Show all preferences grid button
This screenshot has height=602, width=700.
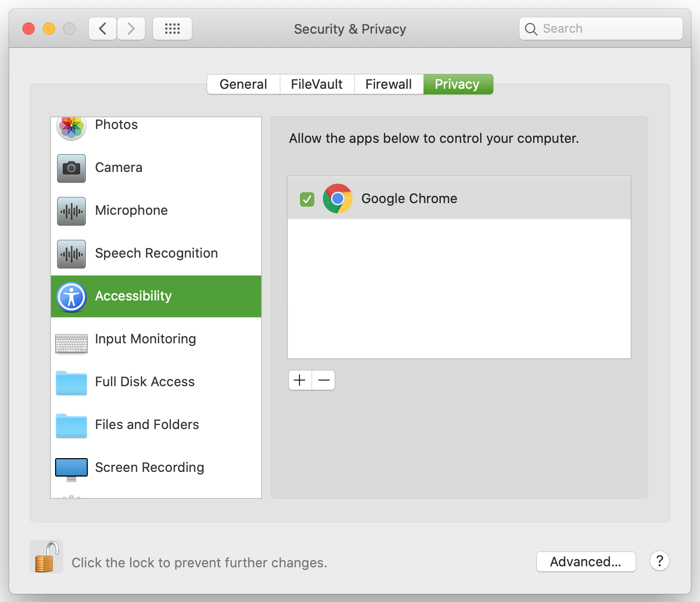pos(172,29)
